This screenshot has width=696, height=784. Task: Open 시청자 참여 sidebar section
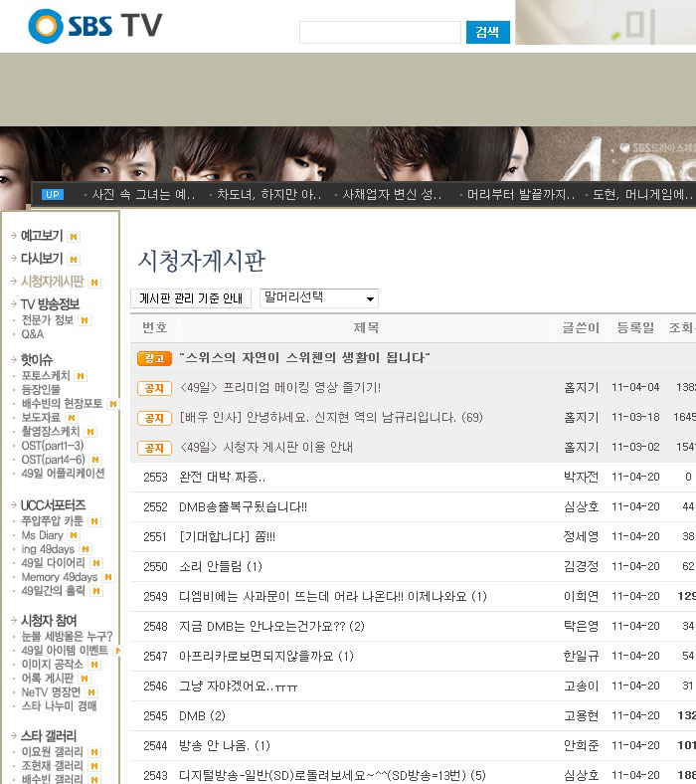[x=49, y=621]
